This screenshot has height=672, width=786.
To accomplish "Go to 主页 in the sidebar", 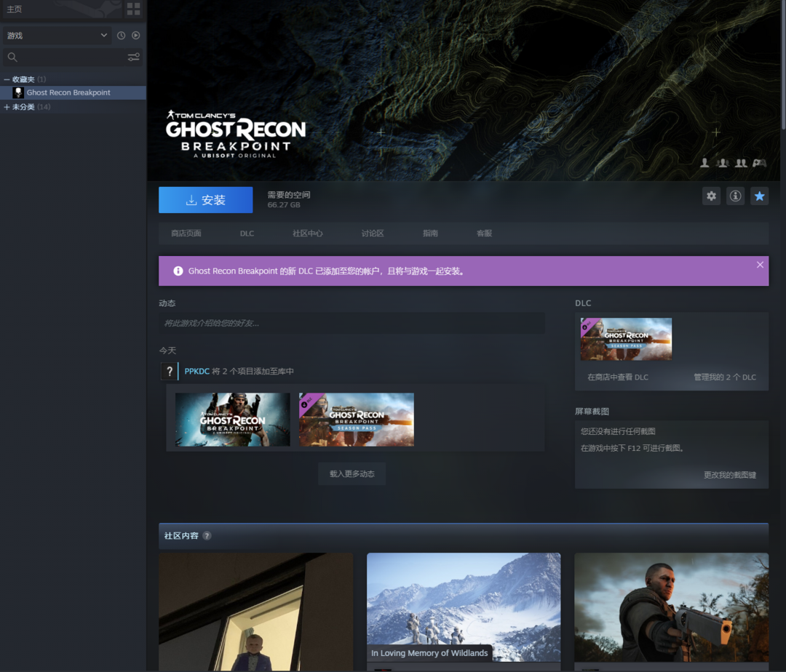I will (15, 9).
